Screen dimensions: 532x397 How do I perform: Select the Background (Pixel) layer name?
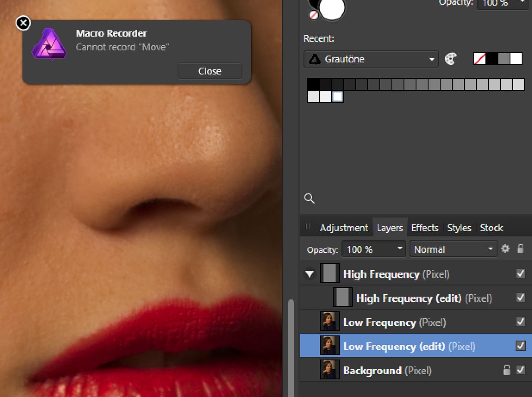[387, 371]
